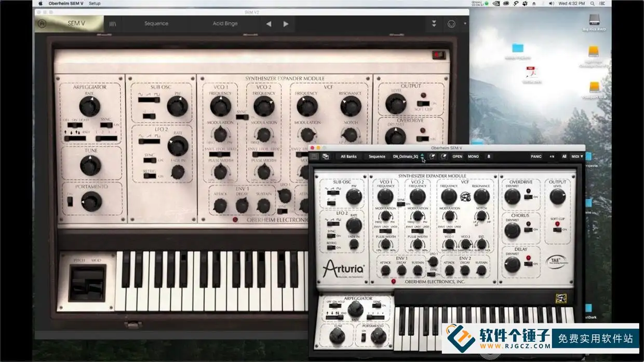This screenshot has height=362, width=644.
Task: Click the export preset icon in Oberheim SEM V
Action: tap(444, 156)
